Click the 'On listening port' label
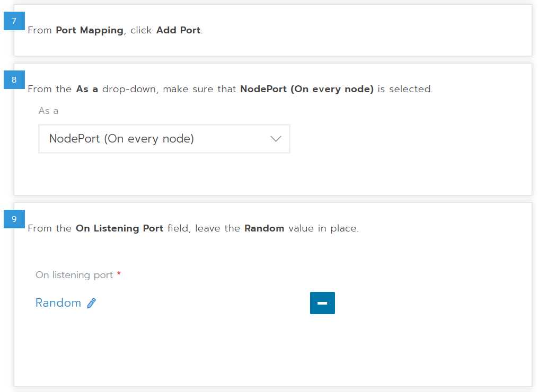Image resolution: width=538 pixels, height=392 pixels. pyautogui.click(x=74, y=275)
